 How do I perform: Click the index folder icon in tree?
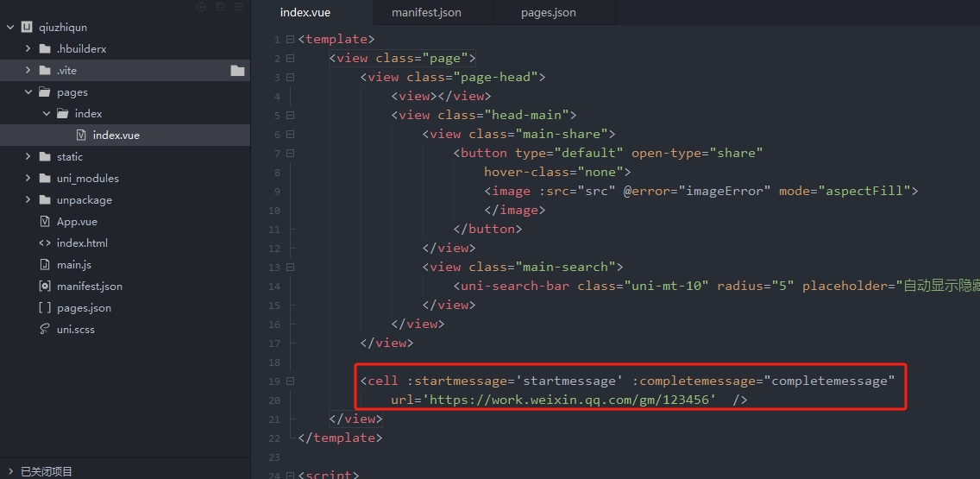coord(62,113)
